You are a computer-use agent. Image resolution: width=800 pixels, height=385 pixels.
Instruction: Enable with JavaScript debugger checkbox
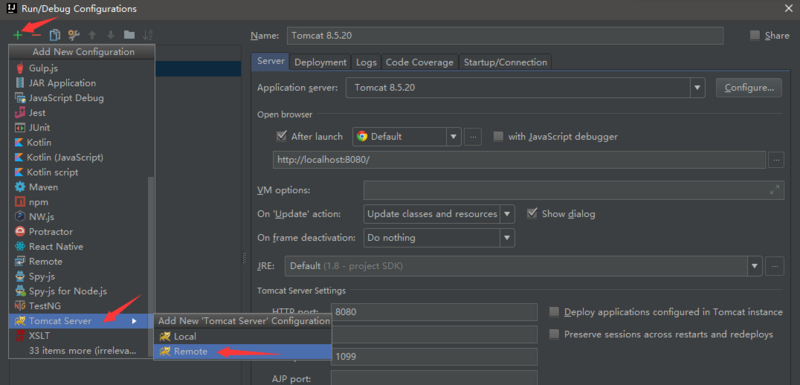pos(498,136)
